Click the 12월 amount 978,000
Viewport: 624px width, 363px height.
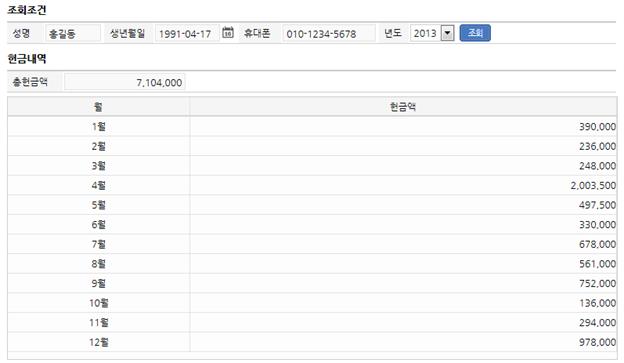[x=597, y=342]
